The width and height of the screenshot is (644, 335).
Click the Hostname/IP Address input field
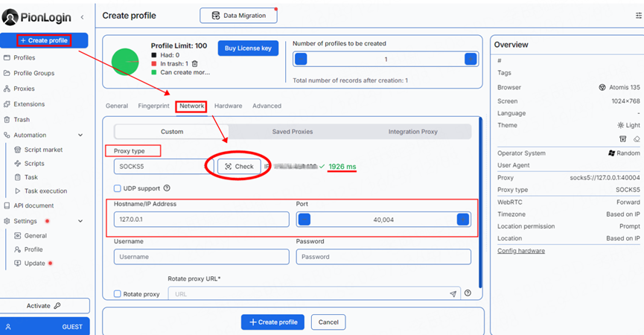(201, 219)
